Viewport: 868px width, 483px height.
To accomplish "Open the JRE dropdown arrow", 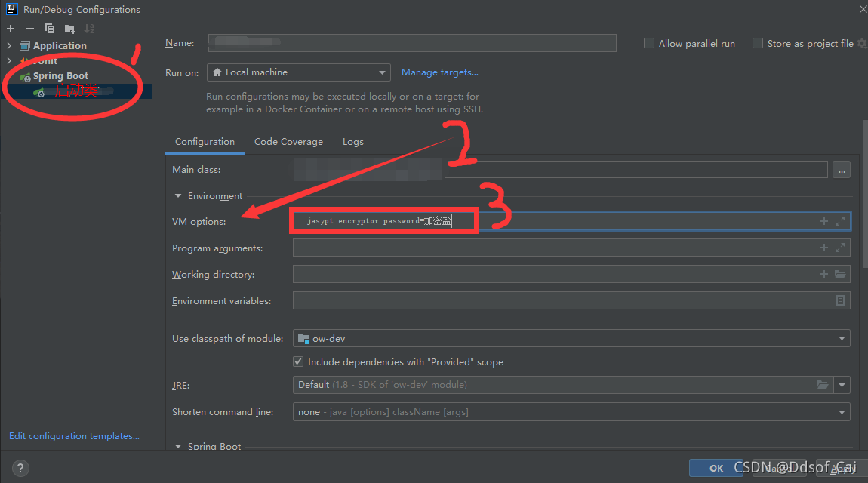I will pyautogui.click(x=842, y=385).
